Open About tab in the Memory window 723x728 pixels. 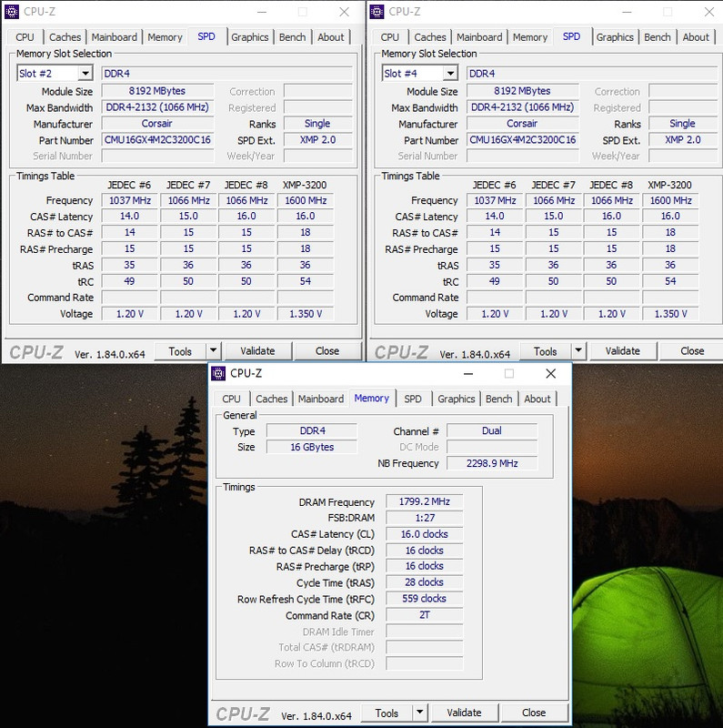[537, 399]
